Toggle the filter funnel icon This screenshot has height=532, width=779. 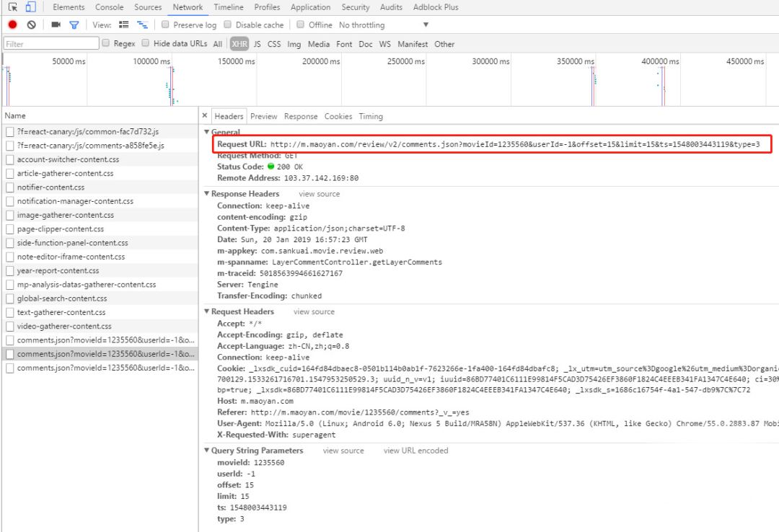pos(74,25)
